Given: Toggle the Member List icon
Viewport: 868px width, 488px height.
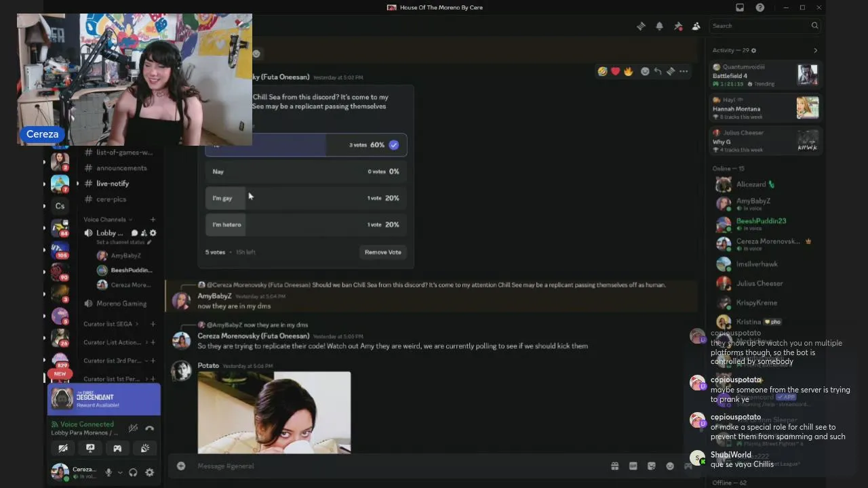Looking at the screenshot, I should (696, 26).
